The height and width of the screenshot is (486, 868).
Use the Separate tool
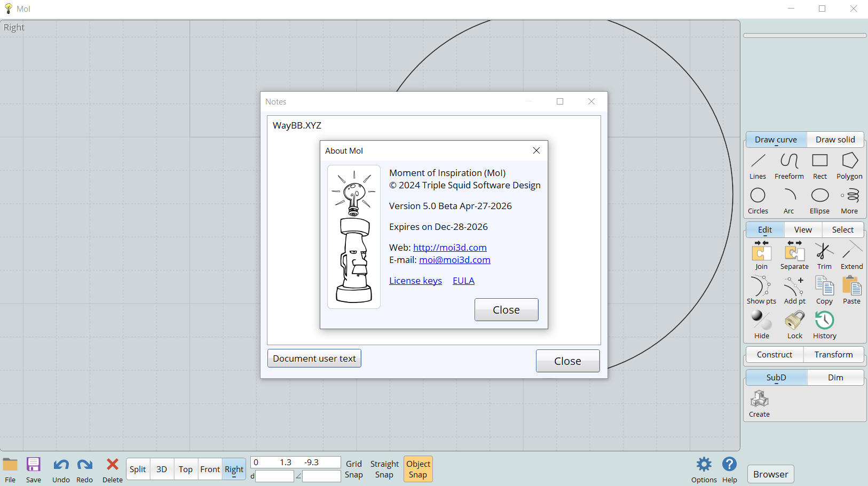pos(794,256)
